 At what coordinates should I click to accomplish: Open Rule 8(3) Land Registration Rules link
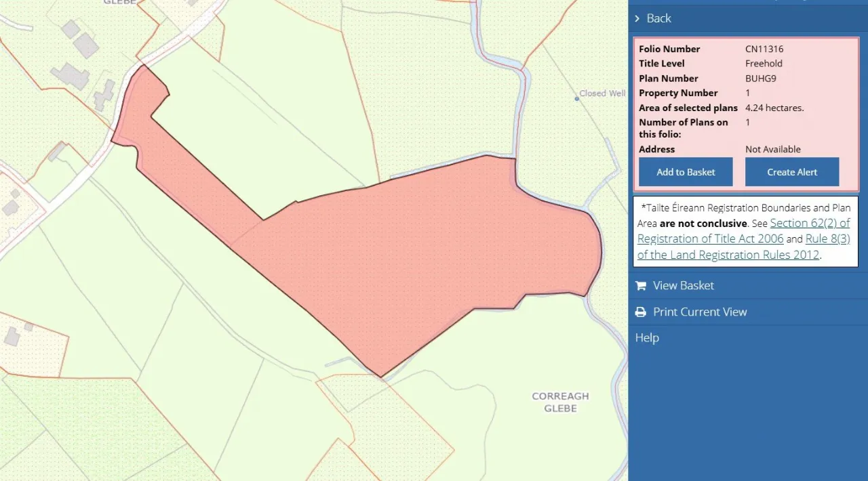tap(744, 247)
